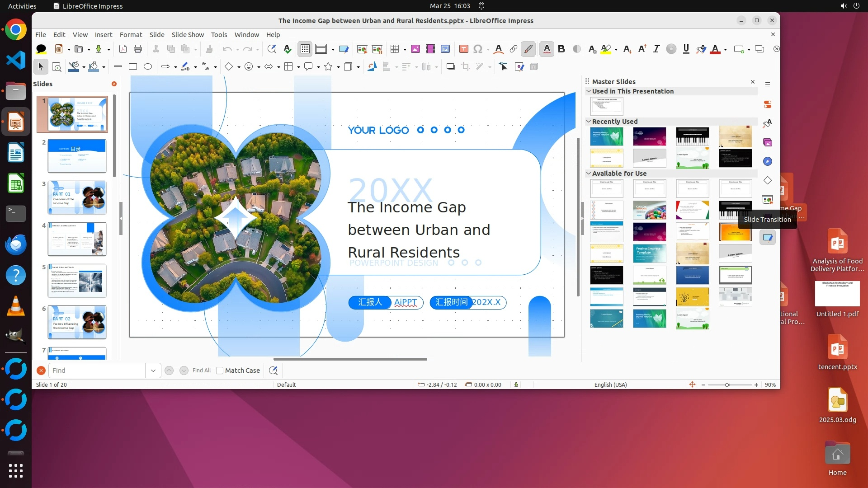Screen dimensions: 868x488
Task: Click the Insert Table icon
Action: pyautogui.click(x=395, y=49)
